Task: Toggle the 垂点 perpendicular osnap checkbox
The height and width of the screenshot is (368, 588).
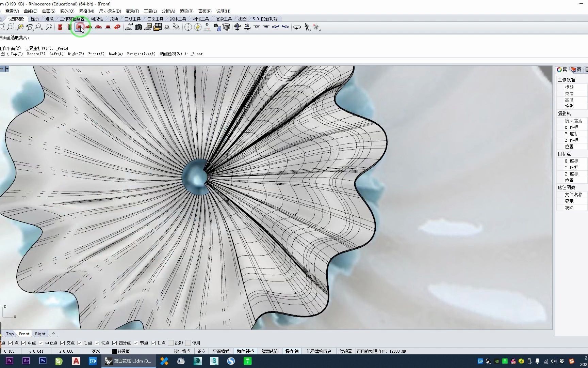Action: 80,343
